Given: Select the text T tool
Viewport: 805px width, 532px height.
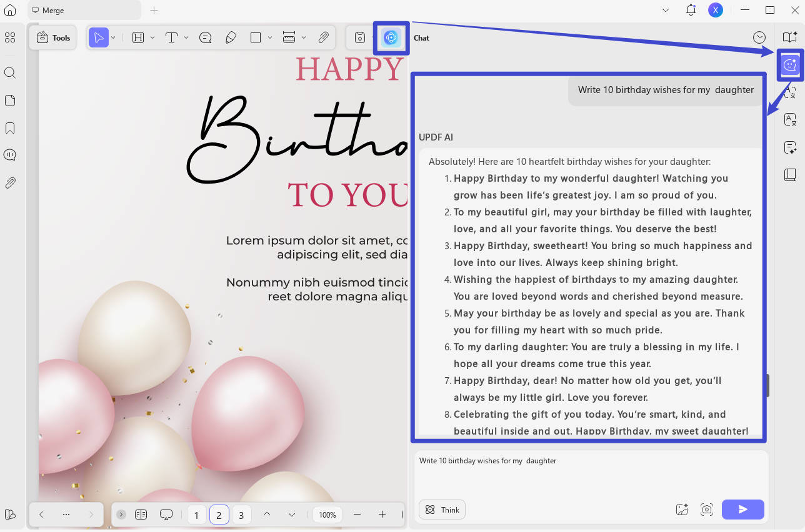Looking at the screenshot, I should pyautogui.click(x=172, y=37).
